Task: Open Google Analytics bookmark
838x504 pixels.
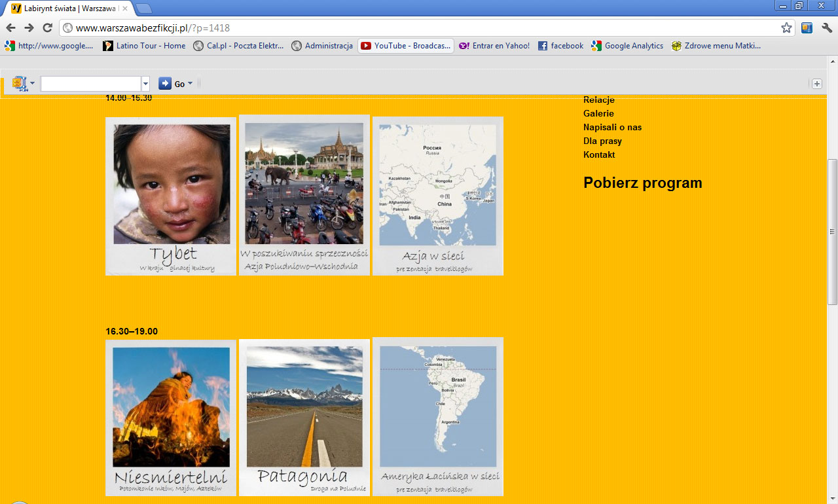Action: coord(627,46)
